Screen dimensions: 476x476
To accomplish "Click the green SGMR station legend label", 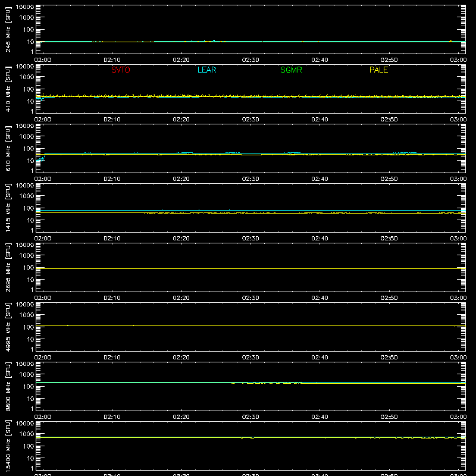I will 291,70.
